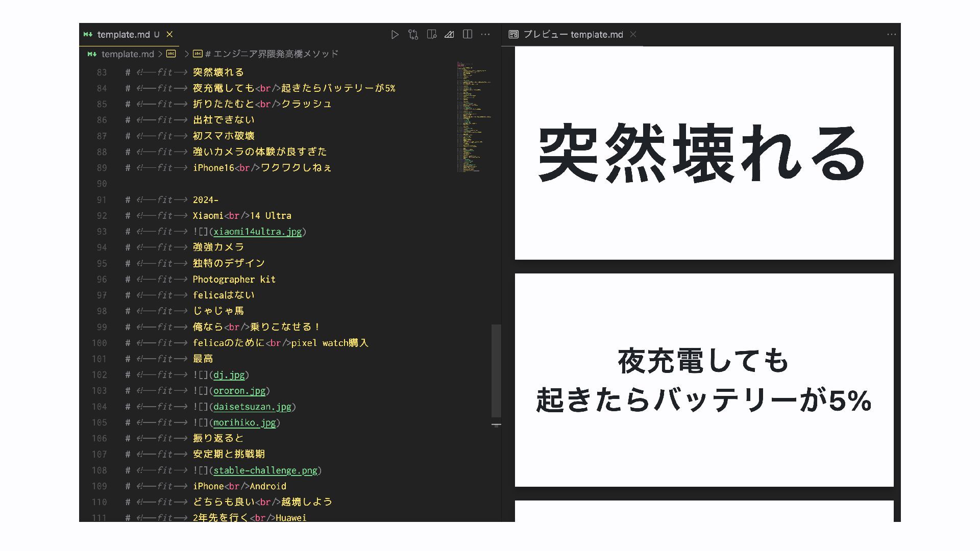Viewport: 980px width, 551px height.
Task: Open the preview pane more actions ellipsis
Action: (891, 34)
